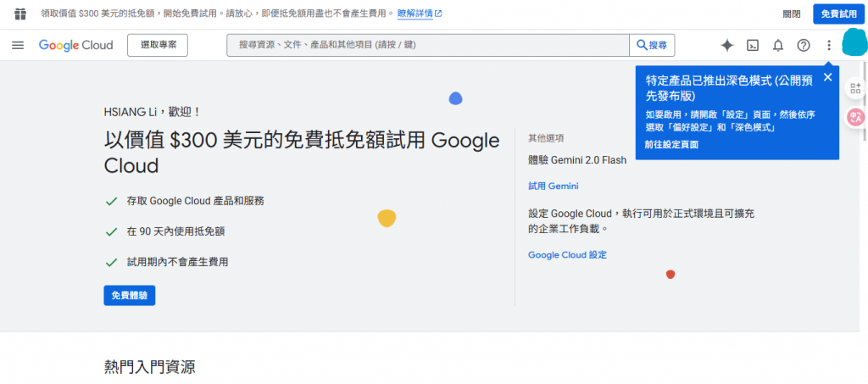Open Gemini AI sparkle assistant icon

[726, 46]
